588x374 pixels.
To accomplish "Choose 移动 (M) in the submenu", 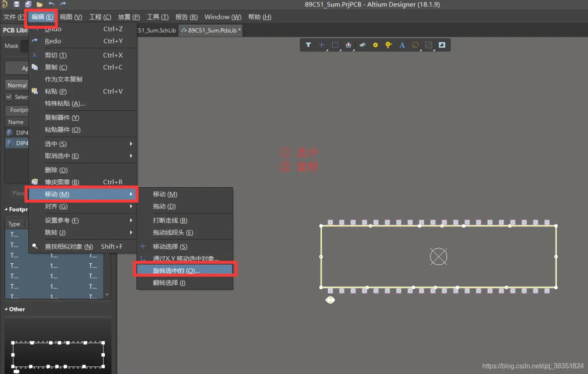I will (185, 194).
